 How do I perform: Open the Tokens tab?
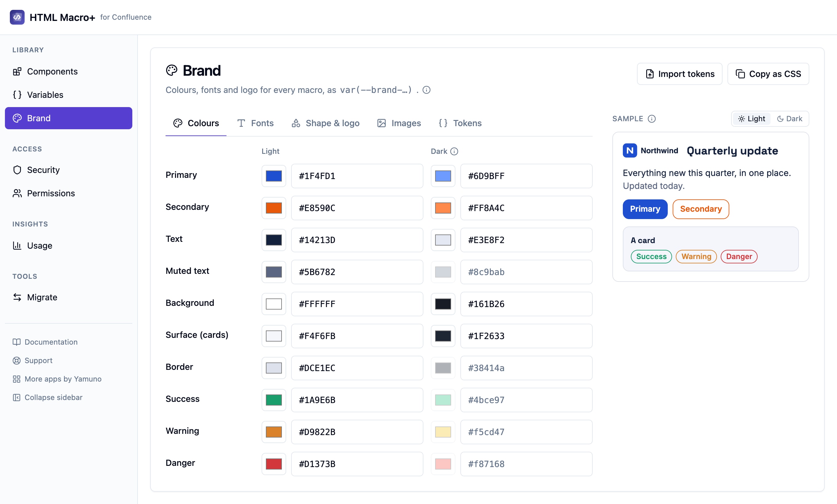(x=460, y=123)
